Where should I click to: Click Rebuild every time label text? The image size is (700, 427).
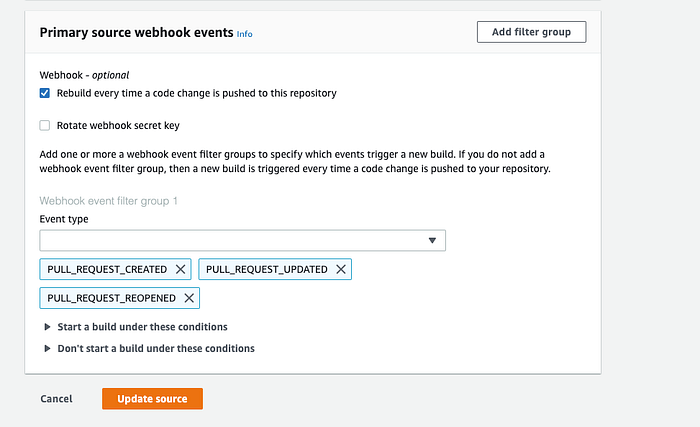(x=196, y=93)
